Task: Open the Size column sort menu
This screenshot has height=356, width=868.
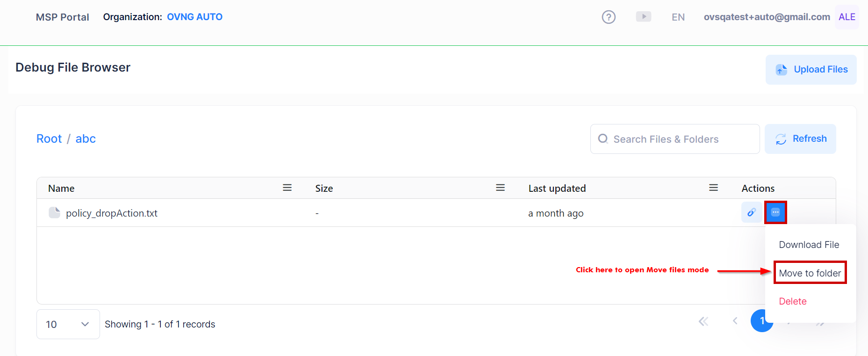Action: click(500, 188)
